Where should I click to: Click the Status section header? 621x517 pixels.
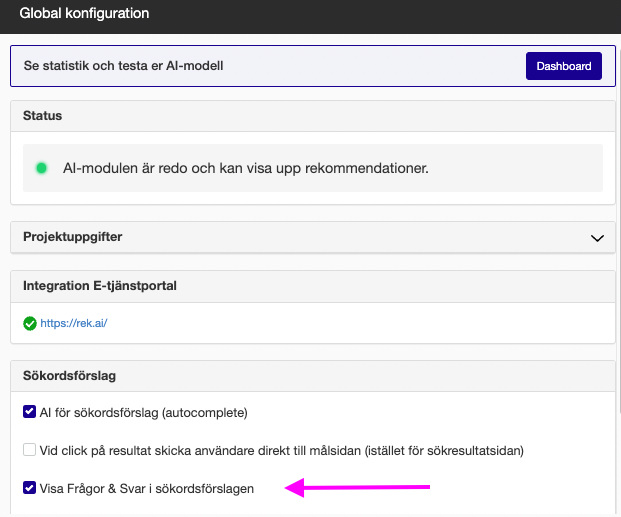click(42, 116)
